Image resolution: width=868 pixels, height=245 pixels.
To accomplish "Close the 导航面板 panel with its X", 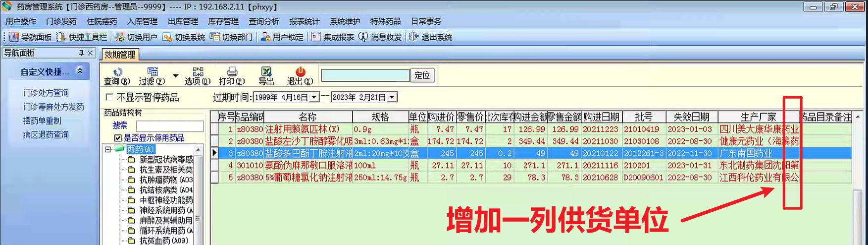I will 90,53.
